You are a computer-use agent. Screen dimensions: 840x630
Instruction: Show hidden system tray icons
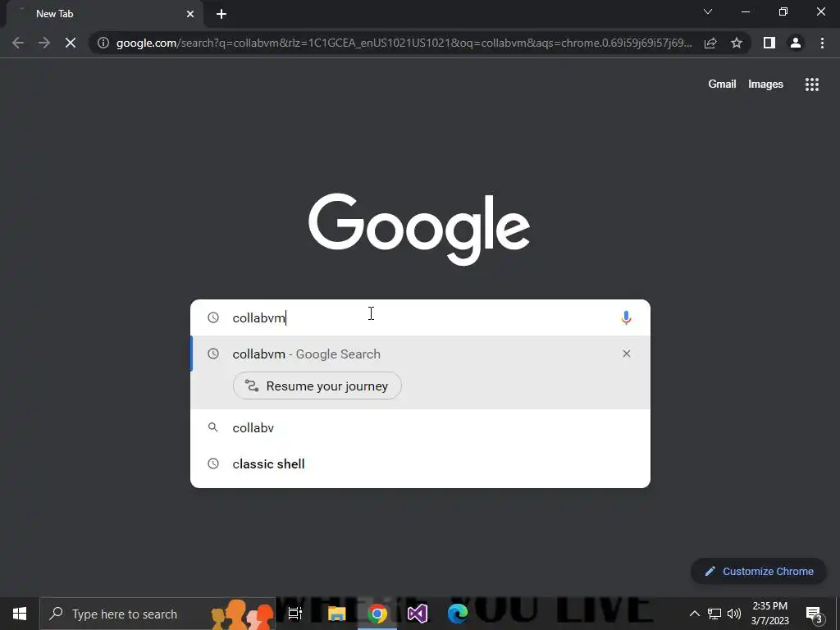tap(694, 614)
